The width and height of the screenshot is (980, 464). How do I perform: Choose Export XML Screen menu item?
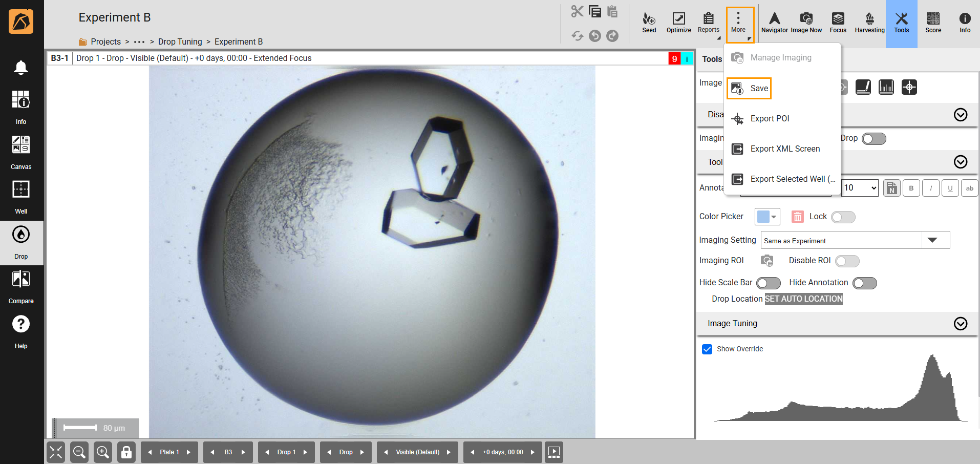[784, 149]
